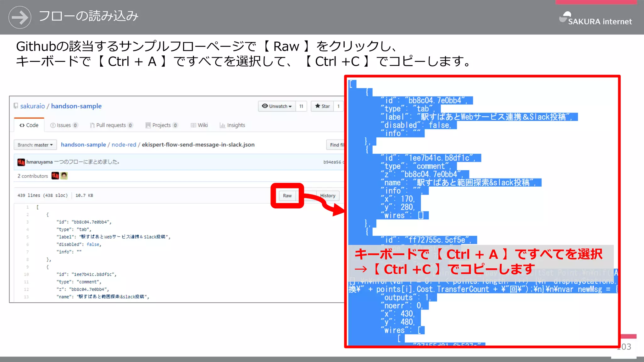Screen dimensions: 644x362
Task: Click the SAKURA internet logo
Action: coord(595,19)
